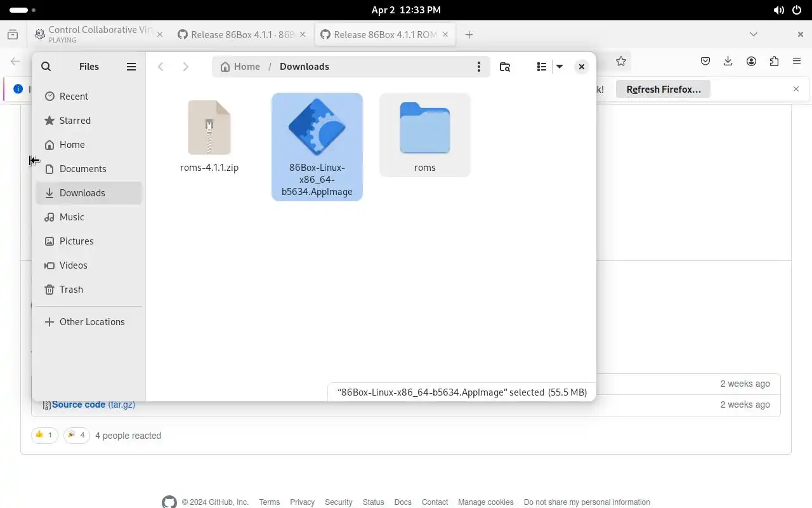Open Documents in the sidebar
The image size is (812, 508).
click(x=89, y=169)
